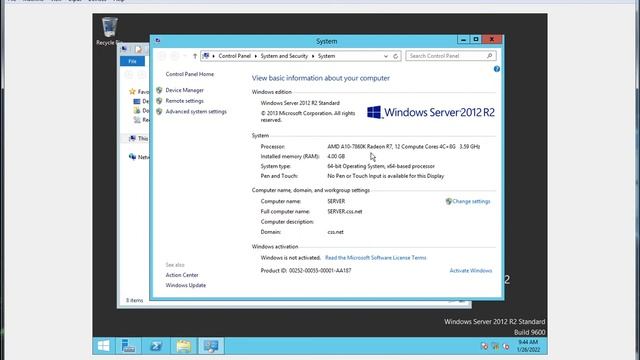This screenshot has width=640, height=360.
Task: Minimize the System window
Action: 463,40
